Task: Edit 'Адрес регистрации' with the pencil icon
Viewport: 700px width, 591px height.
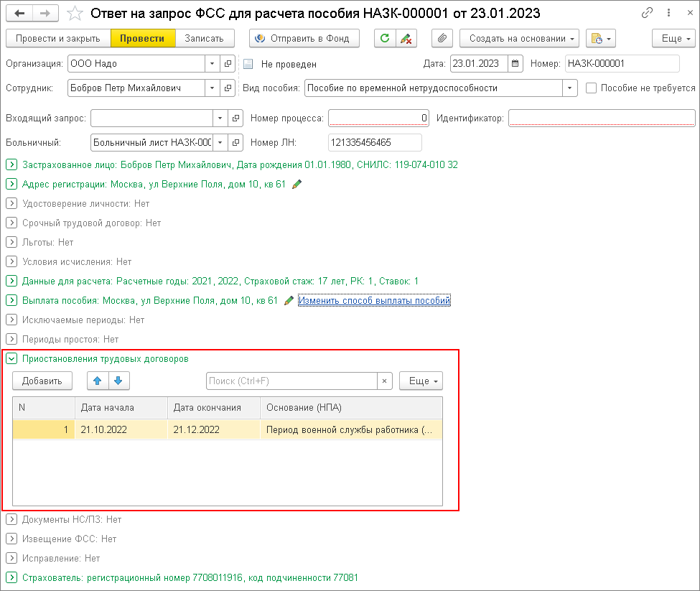Action: pyautogui.click(x=297, y=184)
